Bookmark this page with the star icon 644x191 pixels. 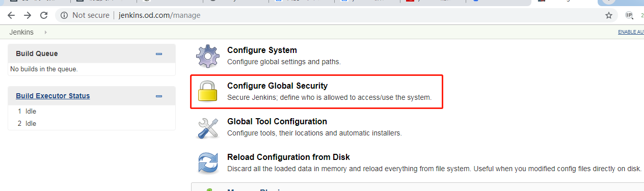(609, 15)
